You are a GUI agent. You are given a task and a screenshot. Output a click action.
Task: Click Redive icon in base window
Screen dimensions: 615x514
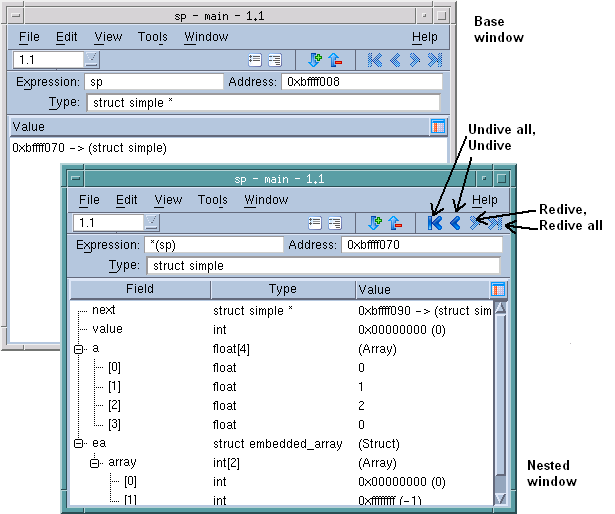click(x=415, y=60)
